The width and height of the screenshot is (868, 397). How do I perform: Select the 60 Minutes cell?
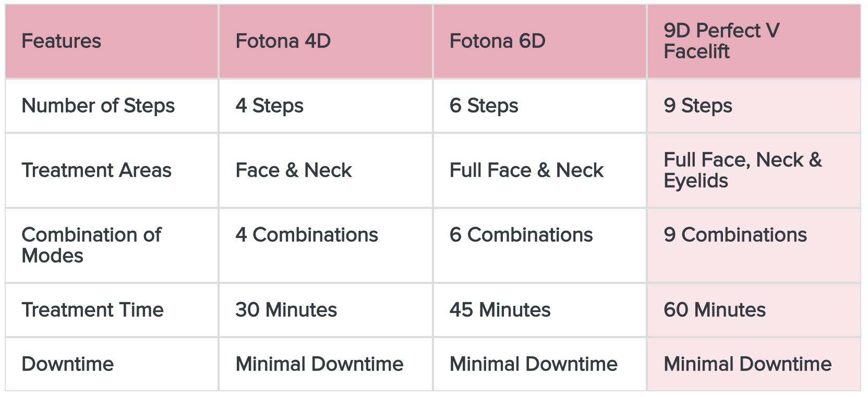point(715,310)
